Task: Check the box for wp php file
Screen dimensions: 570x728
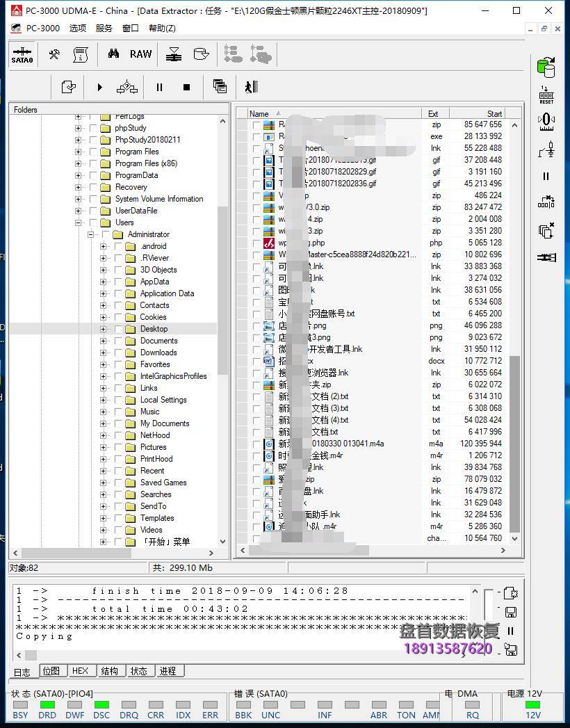Action: pyautogui.click(x=256, y=243)
